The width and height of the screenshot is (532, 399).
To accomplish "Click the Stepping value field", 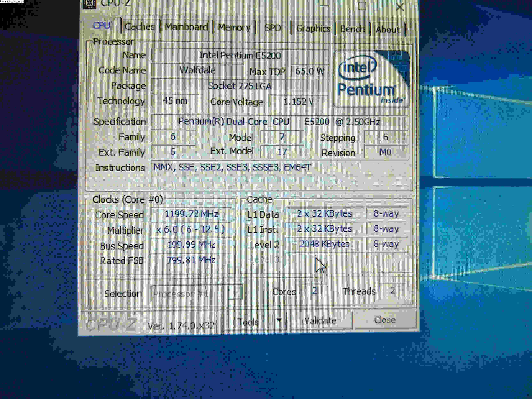I will click(x=386, y=137).
